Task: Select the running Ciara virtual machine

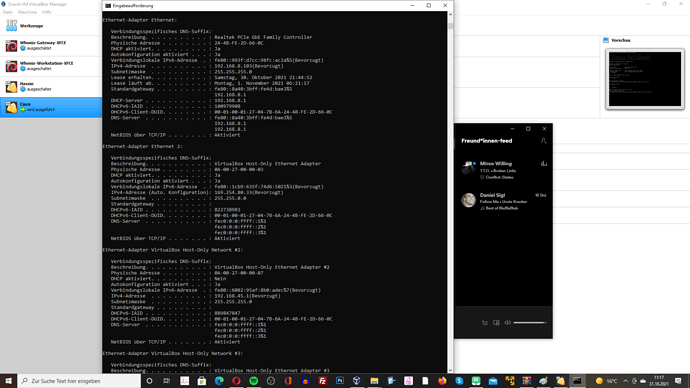Action: point(51,107)
